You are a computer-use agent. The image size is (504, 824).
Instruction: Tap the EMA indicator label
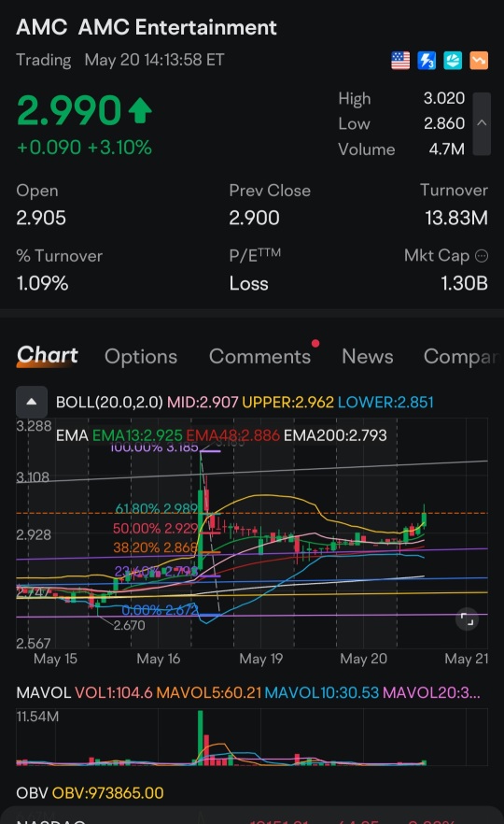click(x=71, y=435)
